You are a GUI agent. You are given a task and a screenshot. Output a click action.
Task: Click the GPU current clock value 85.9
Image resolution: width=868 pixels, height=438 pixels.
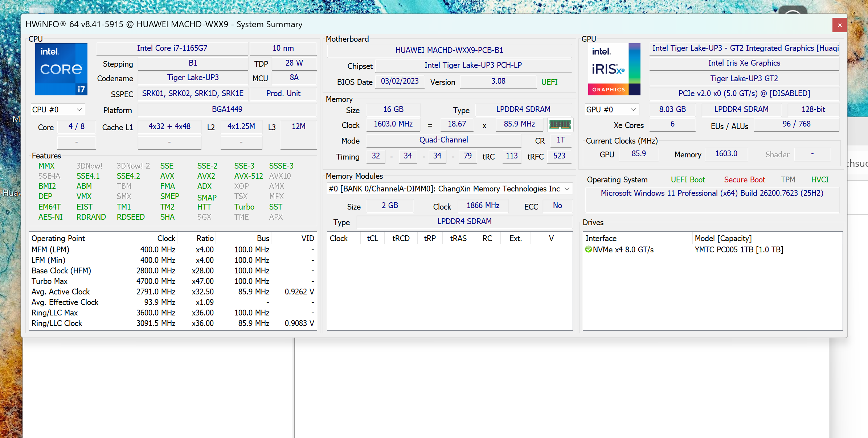click(639, 154)
